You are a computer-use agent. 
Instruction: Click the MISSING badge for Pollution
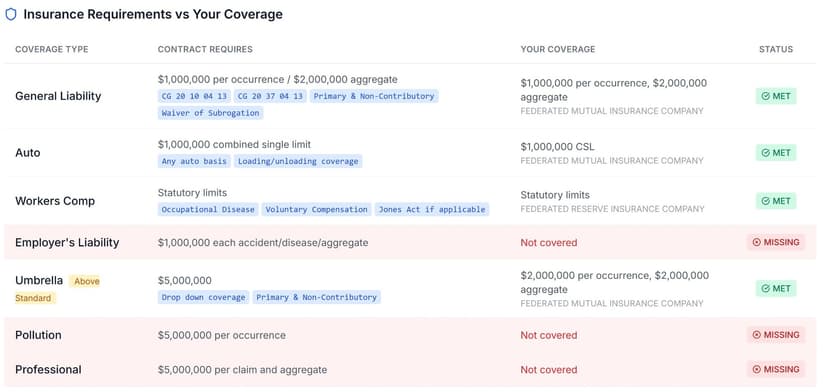click(x=776, y=335)
